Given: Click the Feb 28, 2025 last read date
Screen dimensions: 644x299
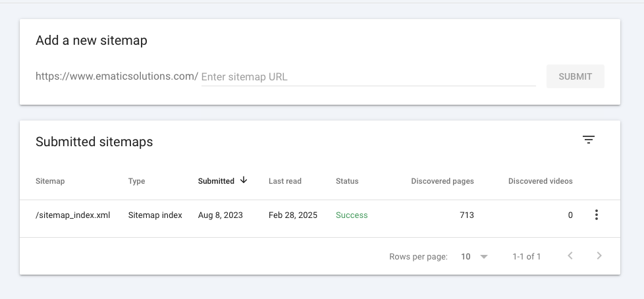Looking at the screenshot, I should [x=293, y=215].
